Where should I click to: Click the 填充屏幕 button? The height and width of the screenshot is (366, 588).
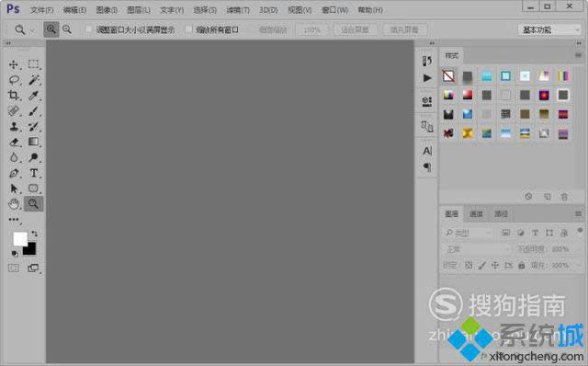point(404,29)
